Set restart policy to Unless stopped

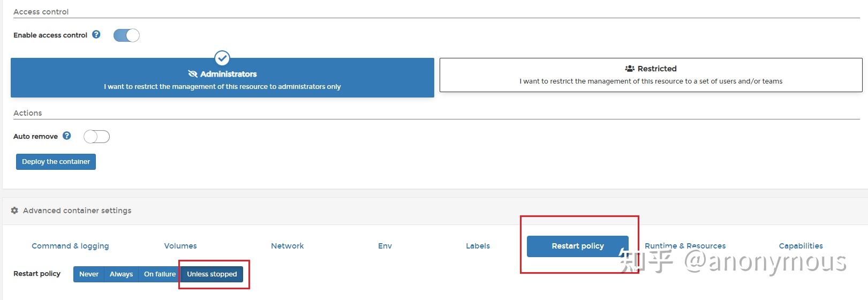(212, 274)
